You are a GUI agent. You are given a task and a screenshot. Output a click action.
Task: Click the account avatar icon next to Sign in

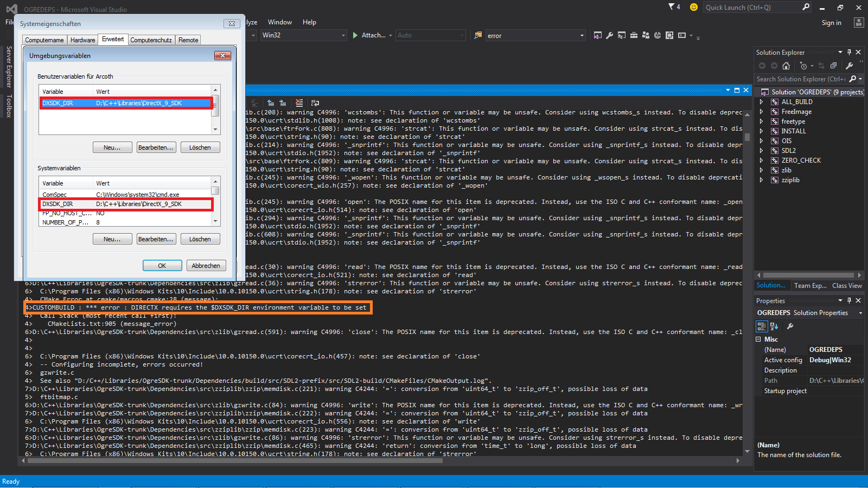(859, 22)
